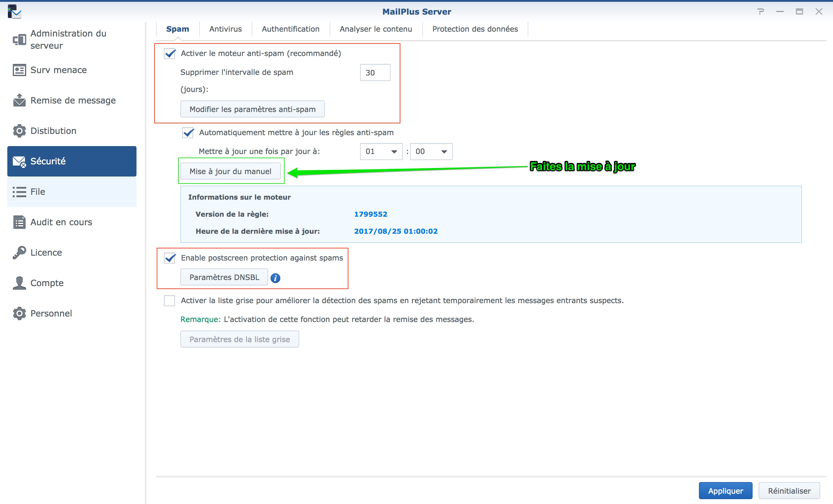Click the DNSBL info icon

(x=275, y=278)
